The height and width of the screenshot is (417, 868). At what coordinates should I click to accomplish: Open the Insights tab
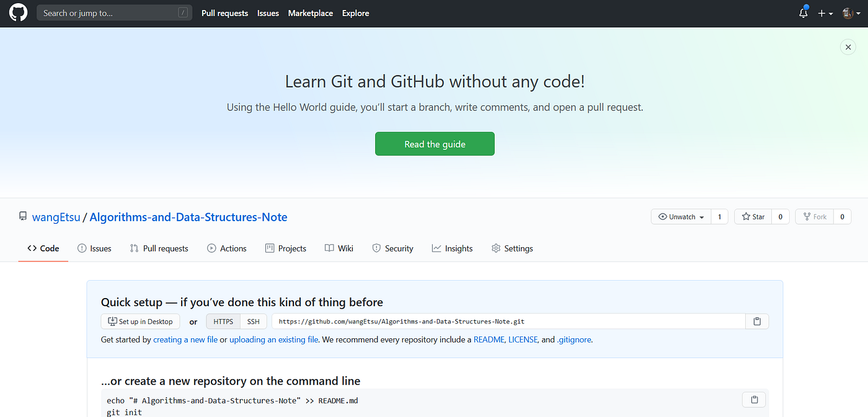click(x=453, y=248)
